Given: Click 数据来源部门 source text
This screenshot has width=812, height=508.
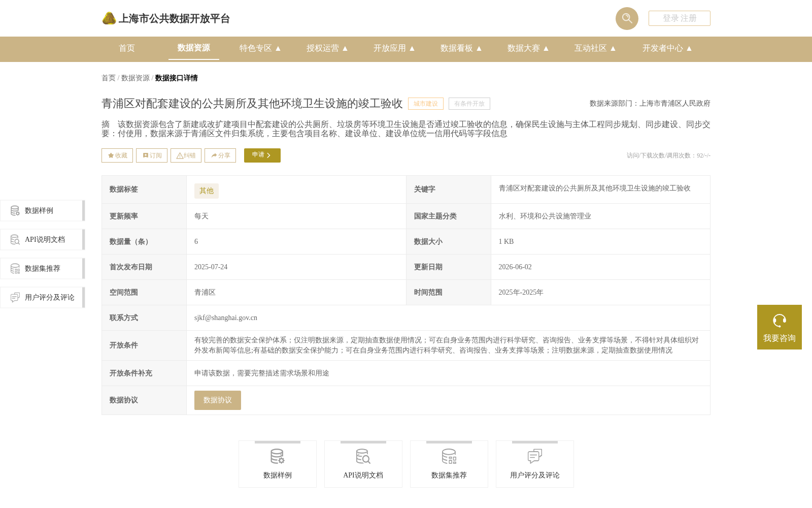Looking at the screenshot, I should 650,104.
